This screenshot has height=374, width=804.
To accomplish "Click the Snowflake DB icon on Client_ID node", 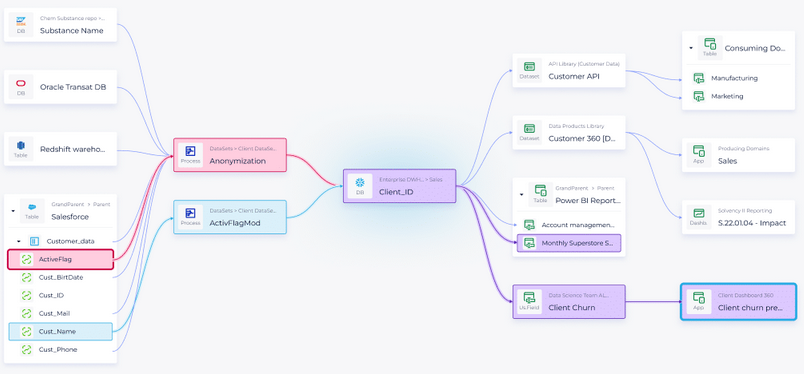I will pyautogui.click(x=359, y=183).
